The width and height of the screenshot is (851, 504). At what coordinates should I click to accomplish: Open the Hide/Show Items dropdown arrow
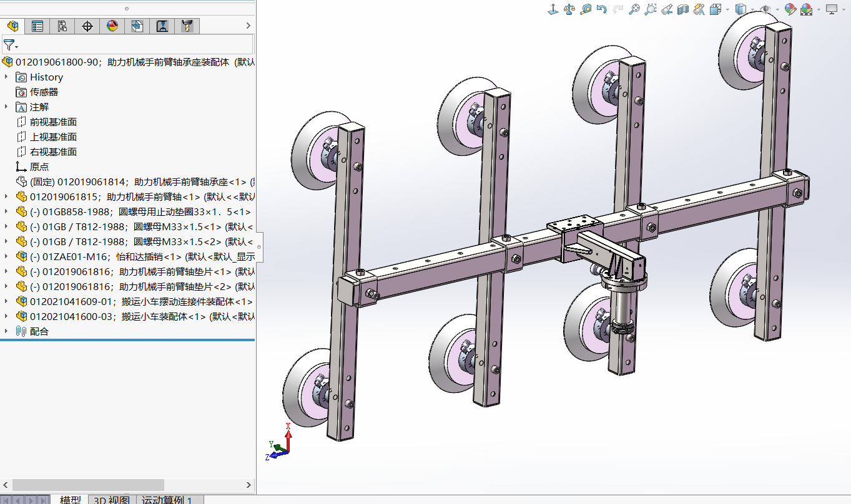pyautogui.click(x=777, y=9)
